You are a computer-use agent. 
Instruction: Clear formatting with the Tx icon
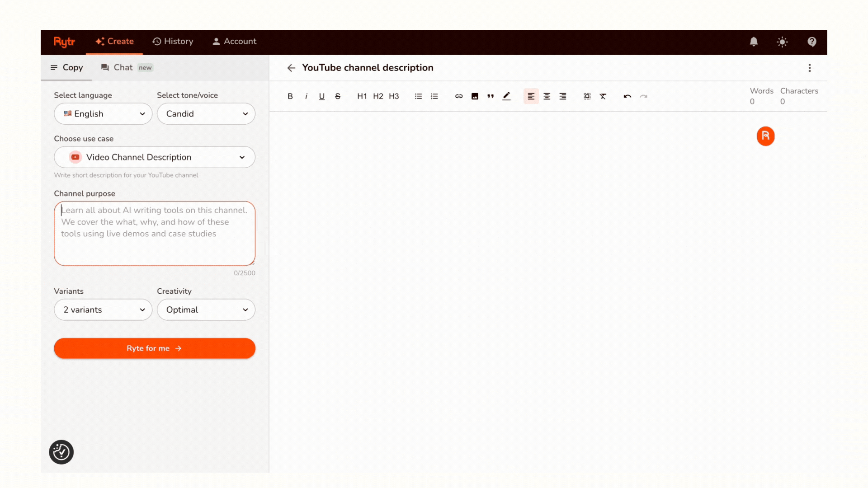603,96
